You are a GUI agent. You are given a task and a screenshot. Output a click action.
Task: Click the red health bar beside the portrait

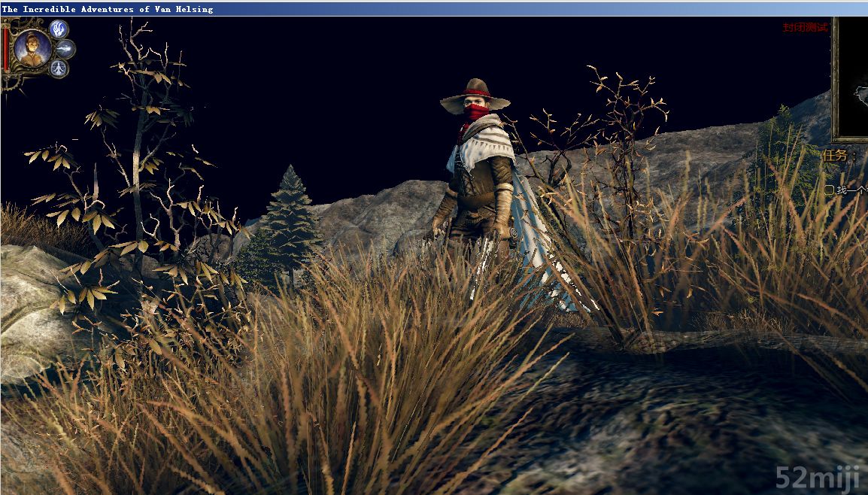point(6,49)
